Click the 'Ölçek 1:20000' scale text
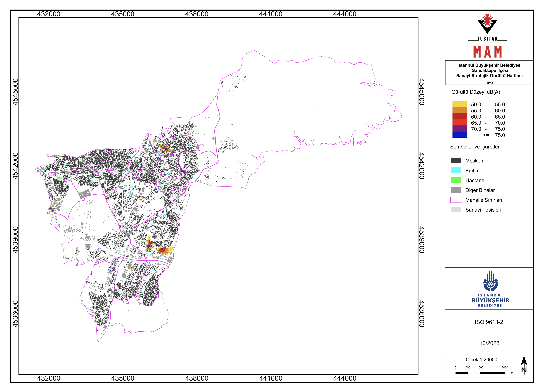 coord(481,359)
